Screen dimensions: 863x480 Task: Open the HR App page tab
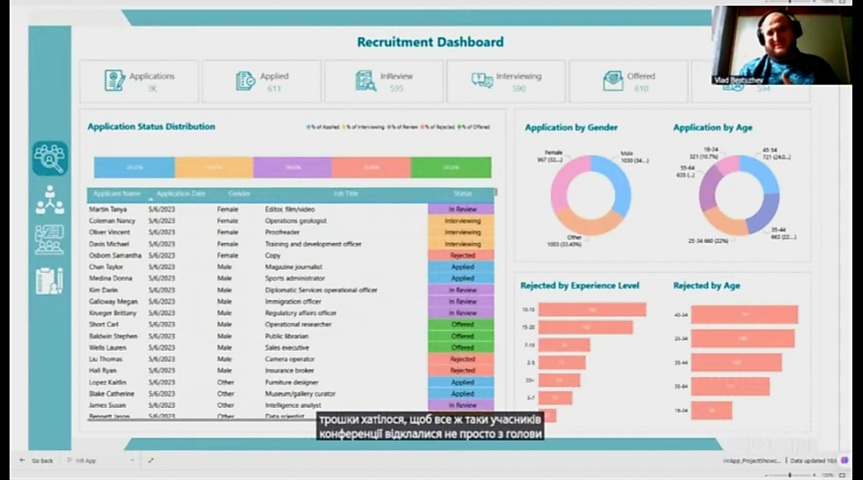point(86,461)
